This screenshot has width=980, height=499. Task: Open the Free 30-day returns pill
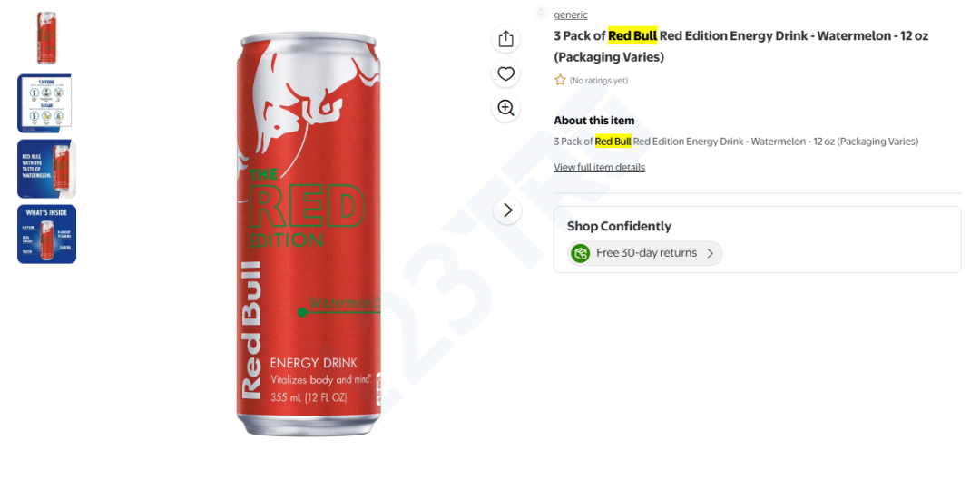[x=644, y=253]
